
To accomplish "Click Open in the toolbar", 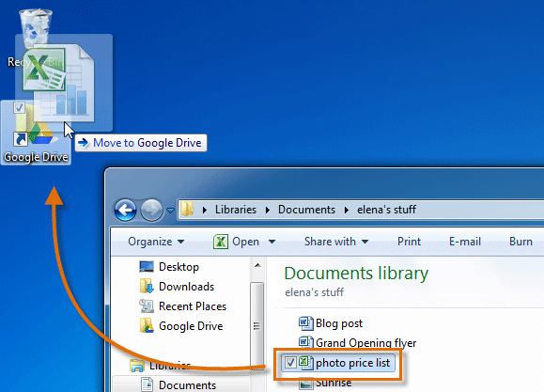I will point(245,242).
